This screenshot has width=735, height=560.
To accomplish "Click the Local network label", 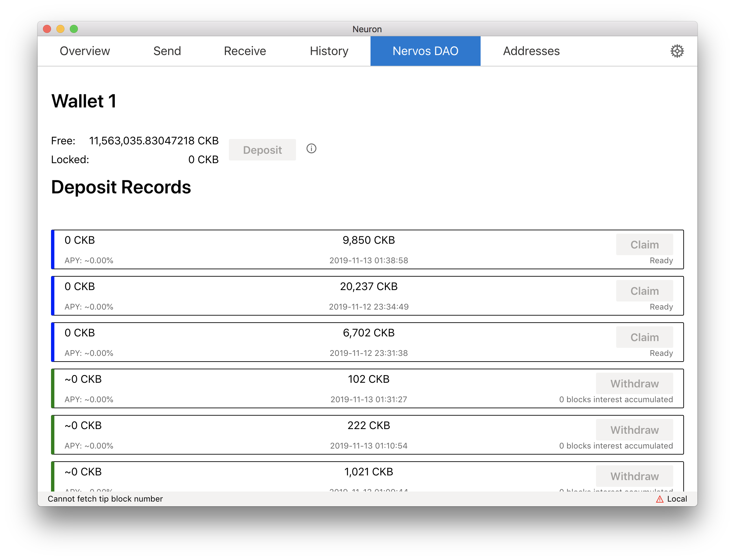I will pyautogui.click(x=677, y=499).
